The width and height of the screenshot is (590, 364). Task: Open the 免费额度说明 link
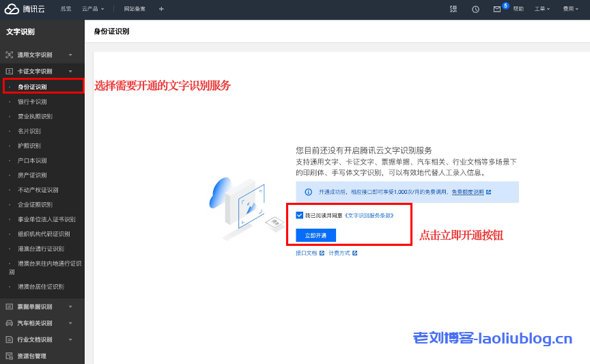coord(467,193)
